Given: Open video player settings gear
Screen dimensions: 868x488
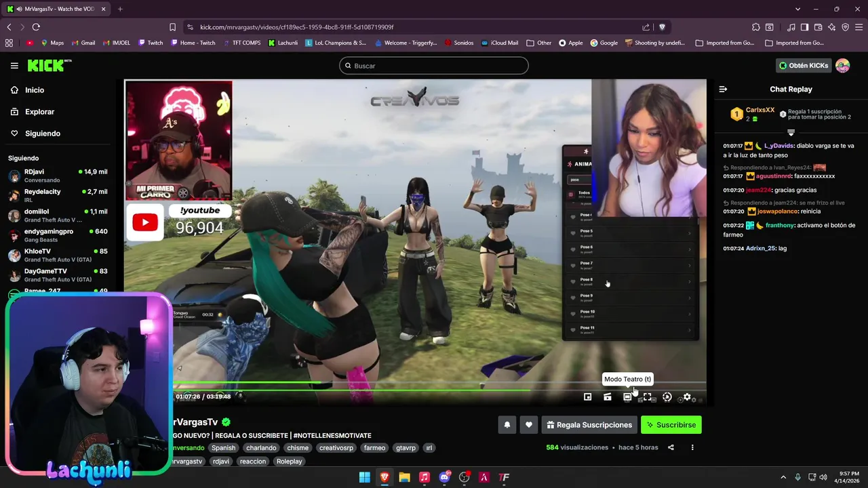Looking at the screenshot, I should tap(687, 397).
